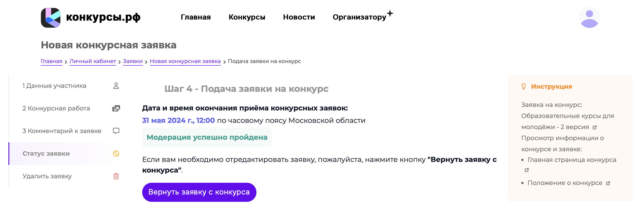The width and height of the screenshot is (644, 220).
Task: Click the lightbulb icon near Инструкция
Action: click(x=524, y=86)
